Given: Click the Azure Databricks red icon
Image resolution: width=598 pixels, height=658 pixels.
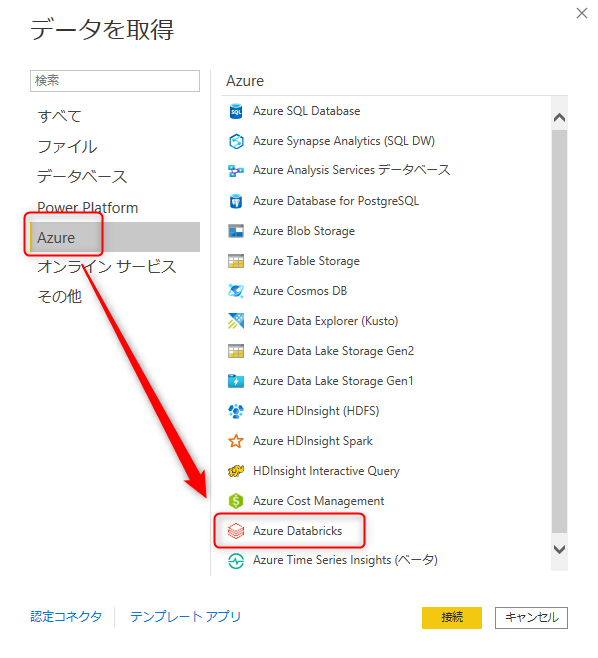Looking at the screenshot, I should pyautogui.click(x=236, y=531).
